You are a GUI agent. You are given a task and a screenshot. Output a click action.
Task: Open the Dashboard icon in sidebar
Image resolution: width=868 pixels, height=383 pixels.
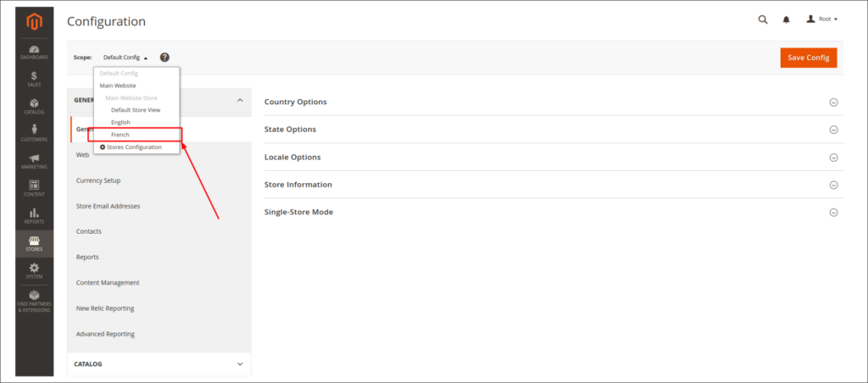tap(34, 49)
